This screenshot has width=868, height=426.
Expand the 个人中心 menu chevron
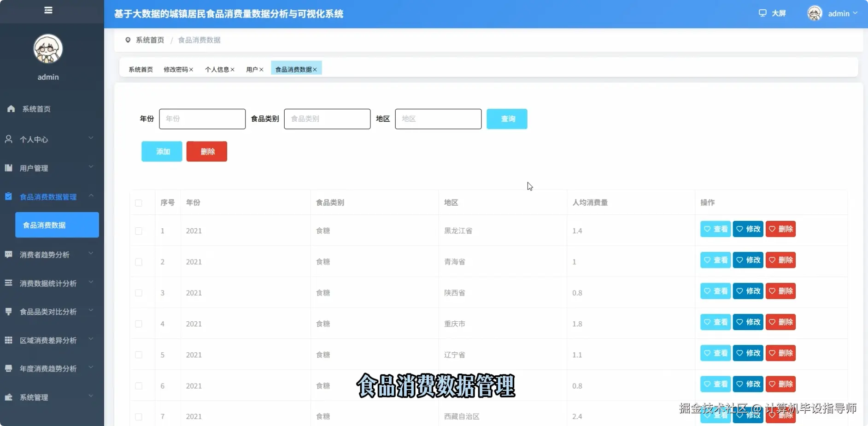click(x=91, y=138)
